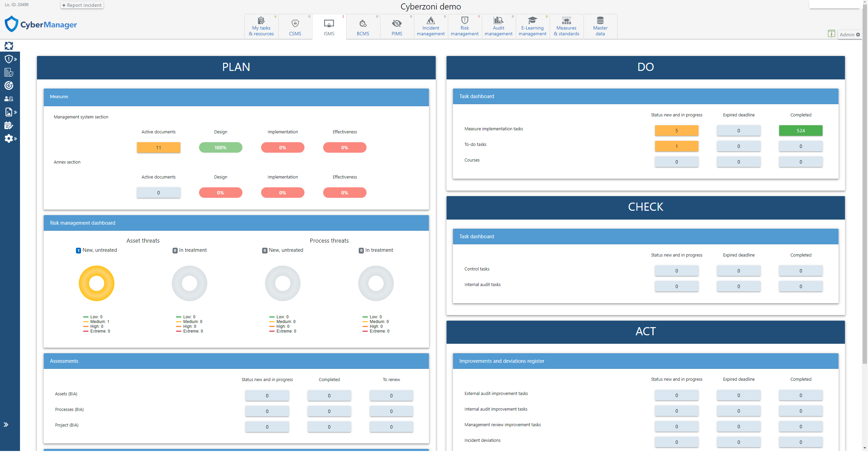The width and height of the screenshot is (868, 452).
Task: Open the Admin settings gear
Action: click(858, 35)
